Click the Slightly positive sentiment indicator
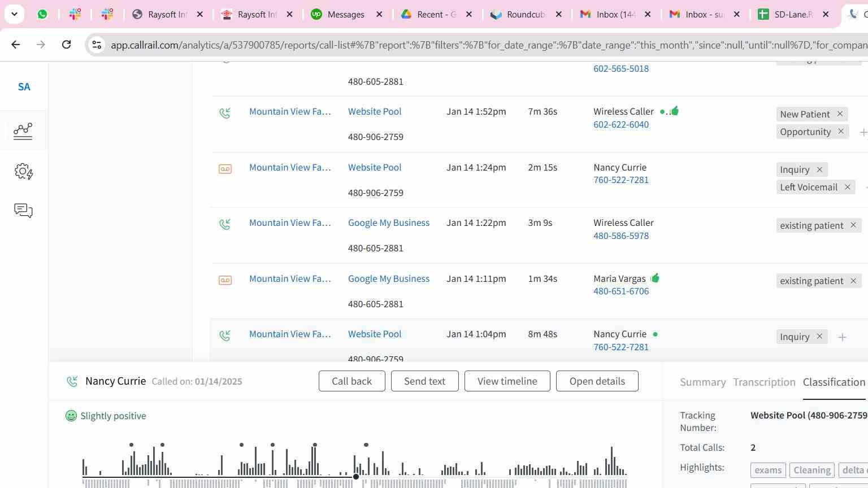This screenshot has width=868, height=488. [x=106, y=416]
